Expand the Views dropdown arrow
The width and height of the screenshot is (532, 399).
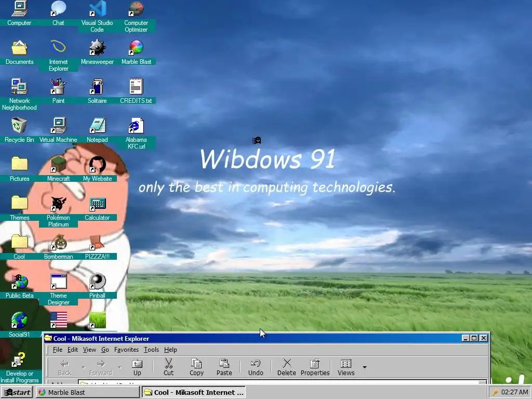pos(364,367)
